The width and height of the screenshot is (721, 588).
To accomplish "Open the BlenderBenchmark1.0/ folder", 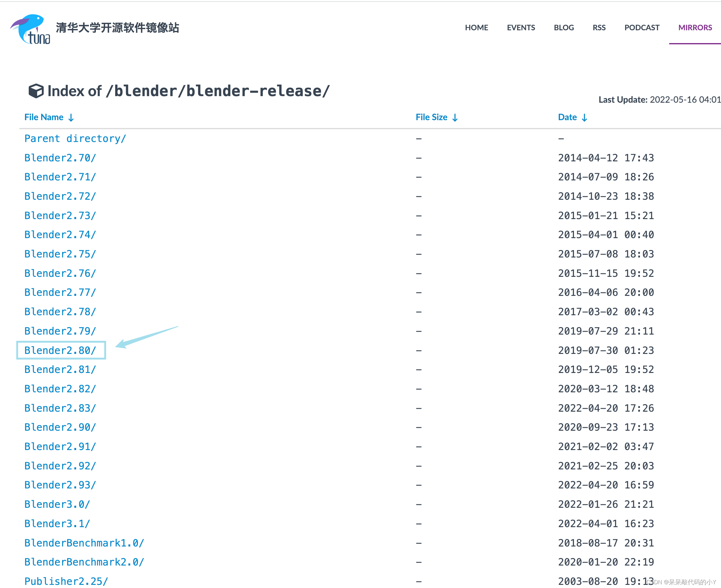I will (84, 543).
